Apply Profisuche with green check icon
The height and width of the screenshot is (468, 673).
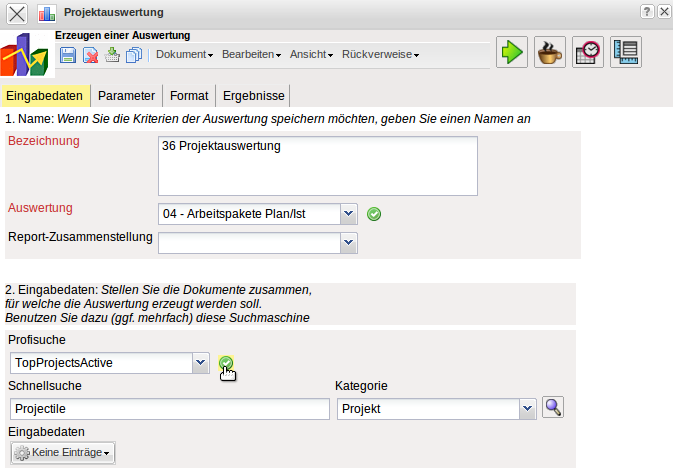tap(226, 363)
